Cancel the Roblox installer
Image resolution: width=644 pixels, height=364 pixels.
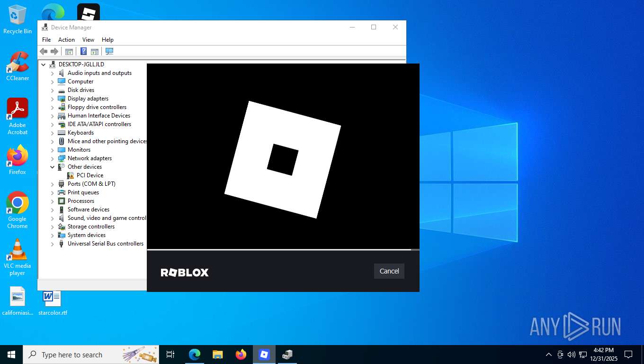pyautogui.click(x=389, y=271)
